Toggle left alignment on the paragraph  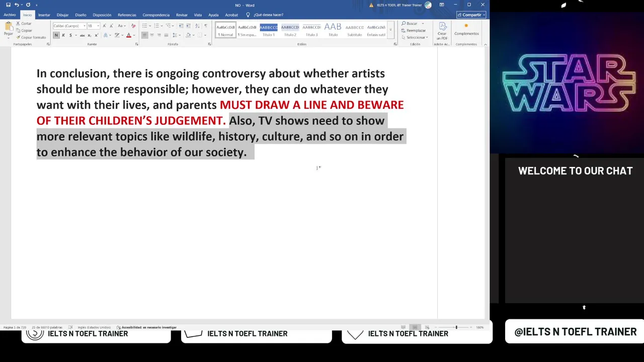(145, 35)
